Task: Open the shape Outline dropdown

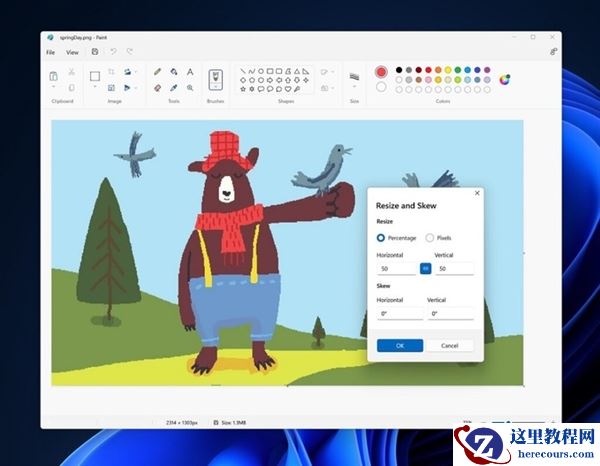Action: pos(325,72)
